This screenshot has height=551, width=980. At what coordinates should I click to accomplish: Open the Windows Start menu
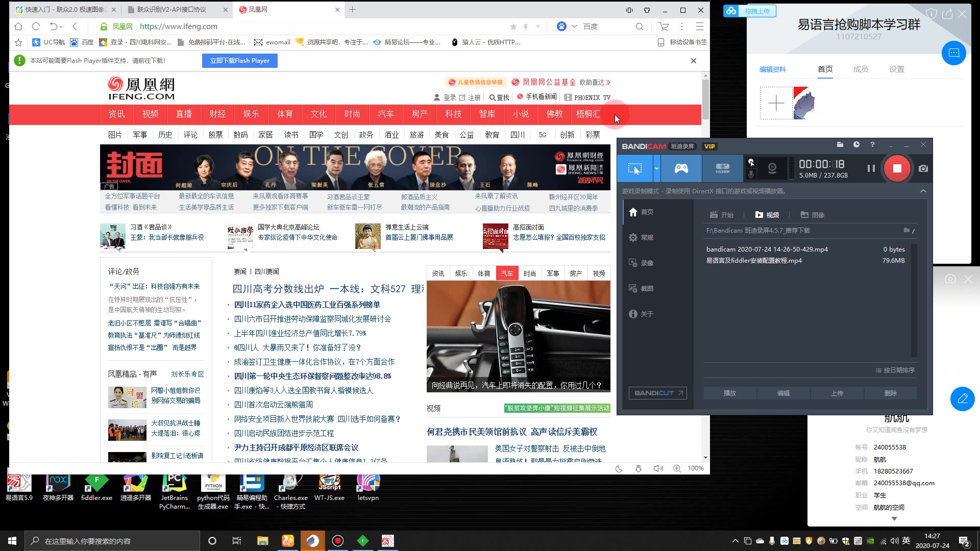12,541
